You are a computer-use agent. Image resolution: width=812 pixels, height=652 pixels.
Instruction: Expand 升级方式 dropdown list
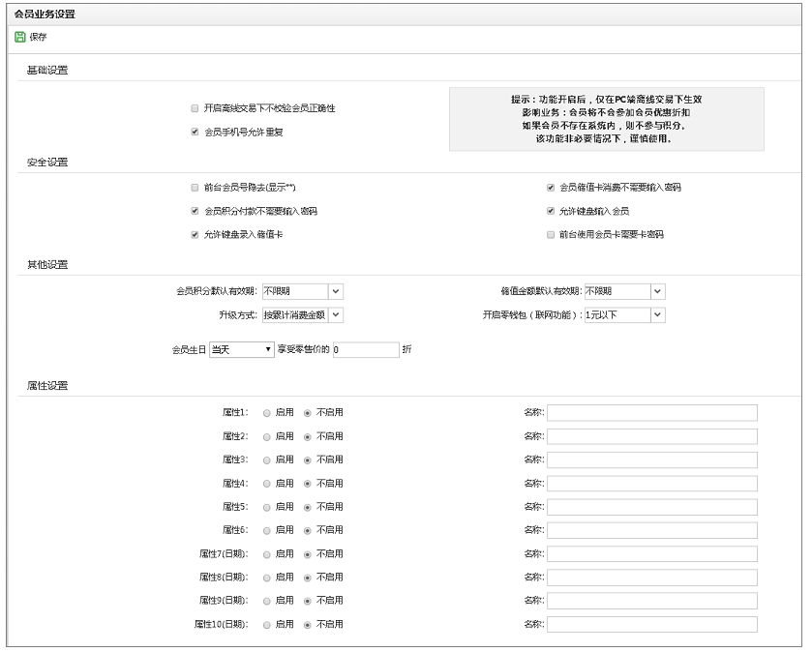335,314
